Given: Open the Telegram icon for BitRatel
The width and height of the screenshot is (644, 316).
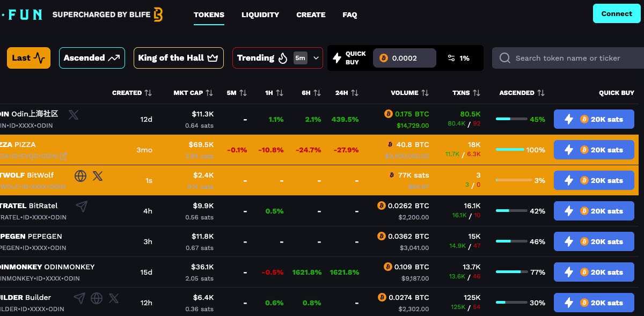Looking at the screenshot, I should pos(82,206).
